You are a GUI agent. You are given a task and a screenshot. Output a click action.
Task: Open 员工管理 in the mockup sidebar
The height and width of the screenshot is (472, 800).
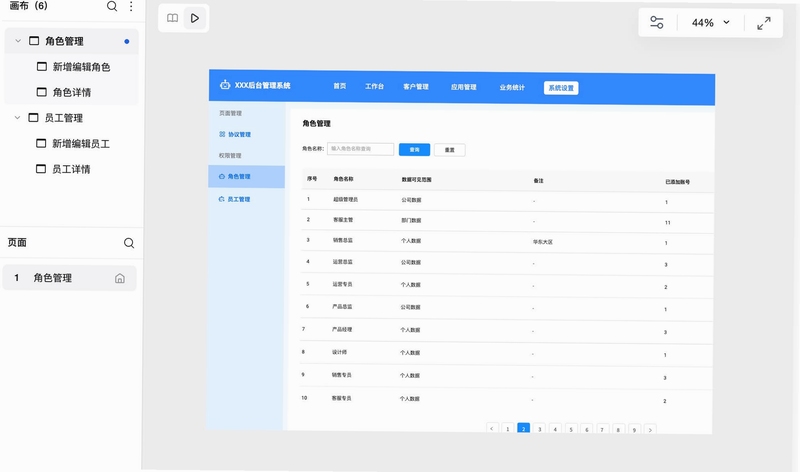click(x=235, y=199)
